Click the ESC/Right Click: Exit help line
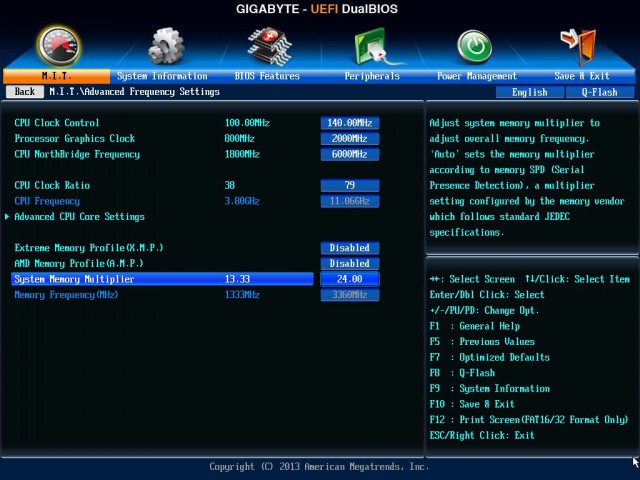This screenshot has height=480, width=640. pos(482,436)
